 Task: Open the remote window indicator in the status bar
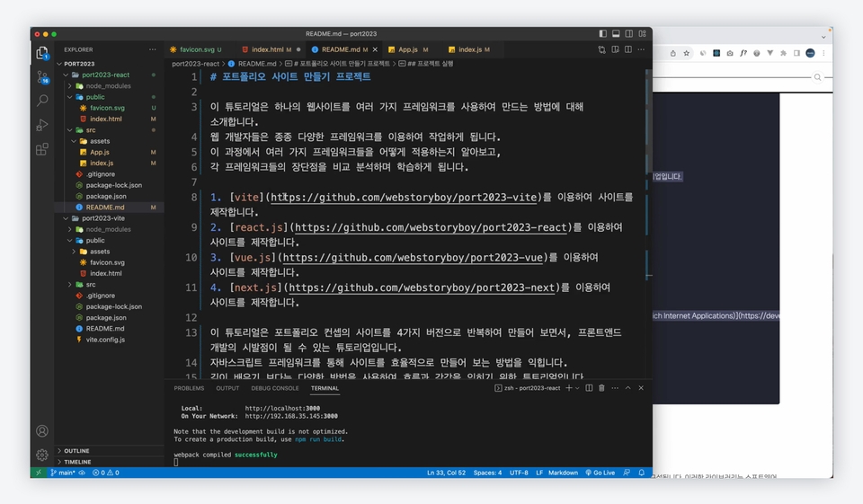[x=38, y=473]
